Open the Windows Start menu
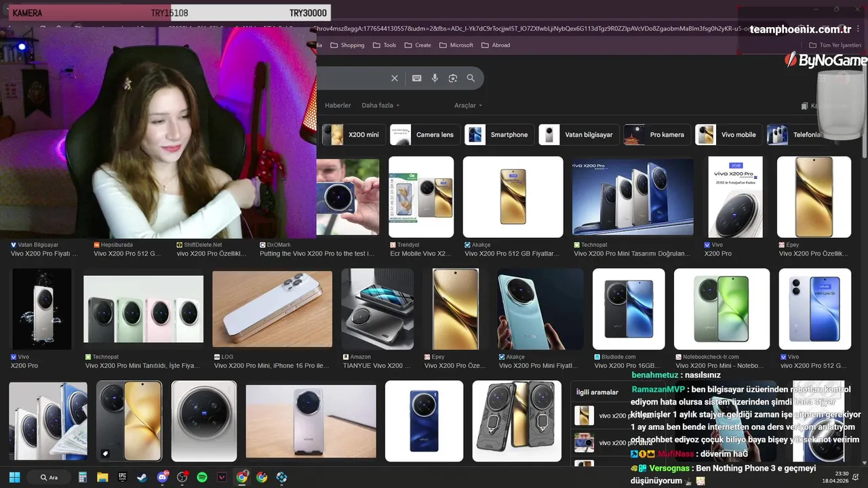This screenshot has width=868, height=488. (x=14, y=477)
